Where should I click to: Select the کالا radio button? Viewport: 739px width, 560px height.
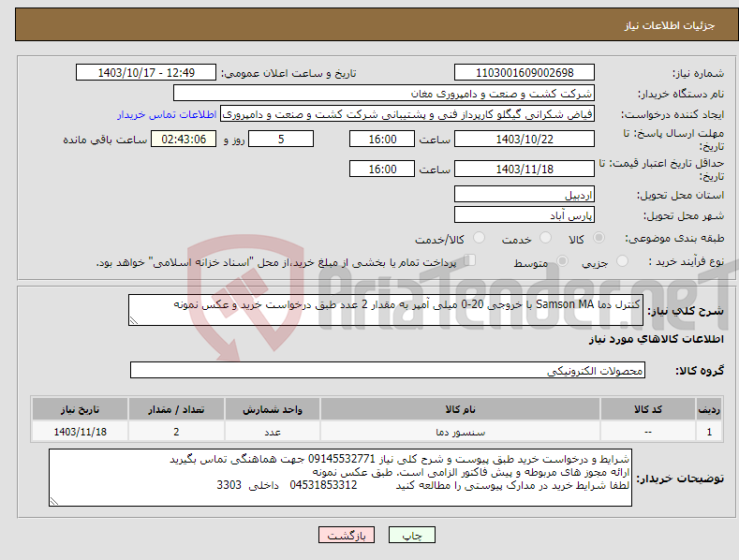pyautogui.click(x=599, y=238)
